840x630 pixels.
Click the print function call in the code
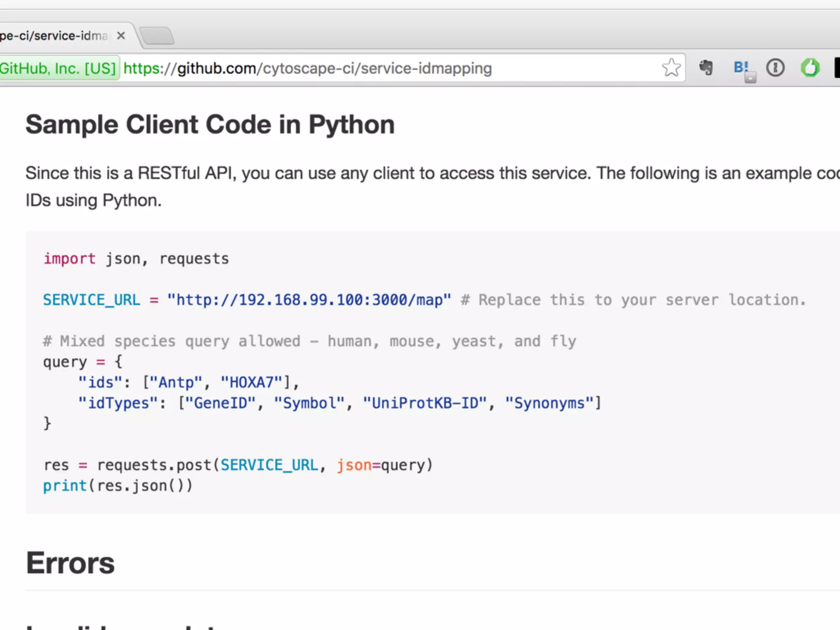[65, 486]
